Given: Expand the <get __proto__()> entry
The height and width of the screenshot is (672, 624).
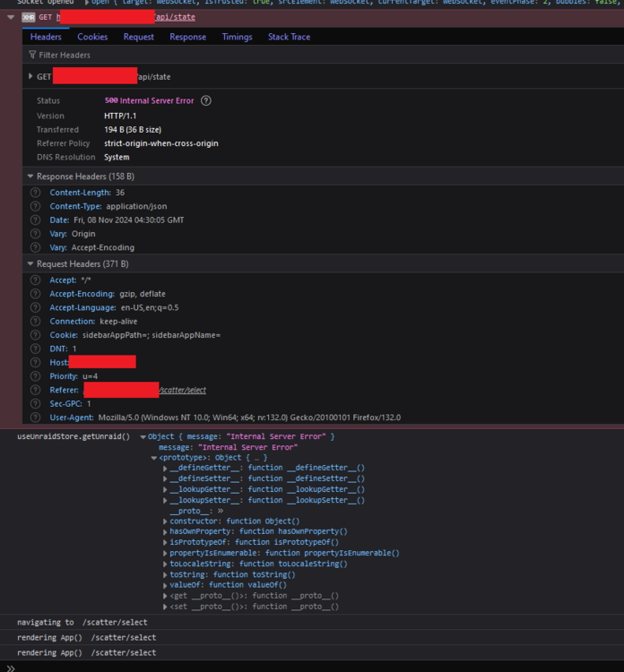Looking at the screenshot, I should coord(165,596).
